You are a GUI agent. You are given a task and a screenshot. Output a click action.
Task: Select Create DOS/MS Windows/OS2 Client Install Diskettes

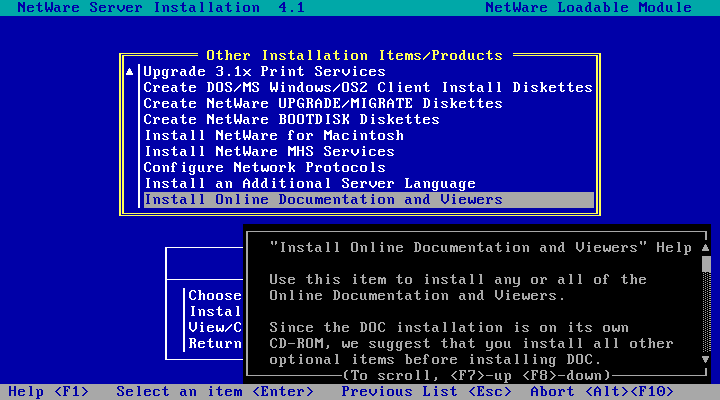point(368,88)
